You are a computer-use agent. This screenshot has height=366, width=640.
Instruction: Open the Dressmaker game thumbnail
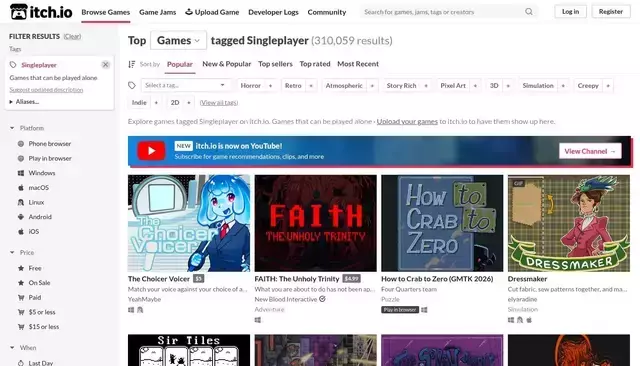569,223
